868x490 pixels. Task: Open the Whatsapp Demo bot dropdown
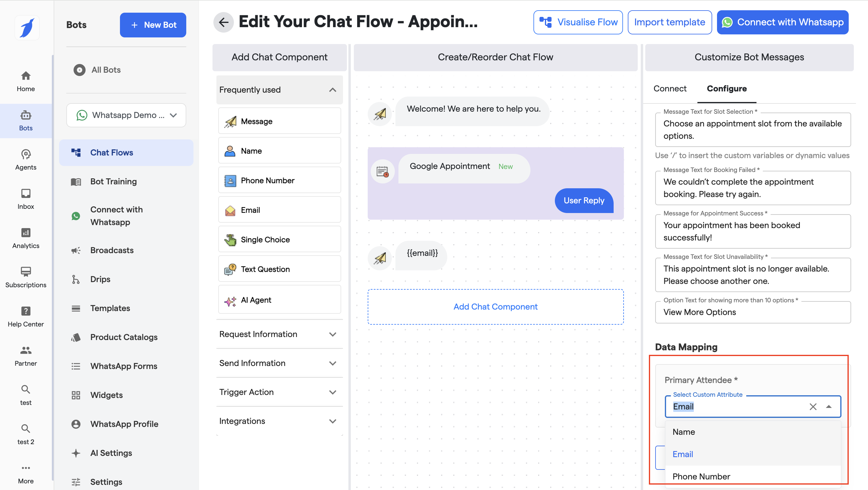(126, 115)
